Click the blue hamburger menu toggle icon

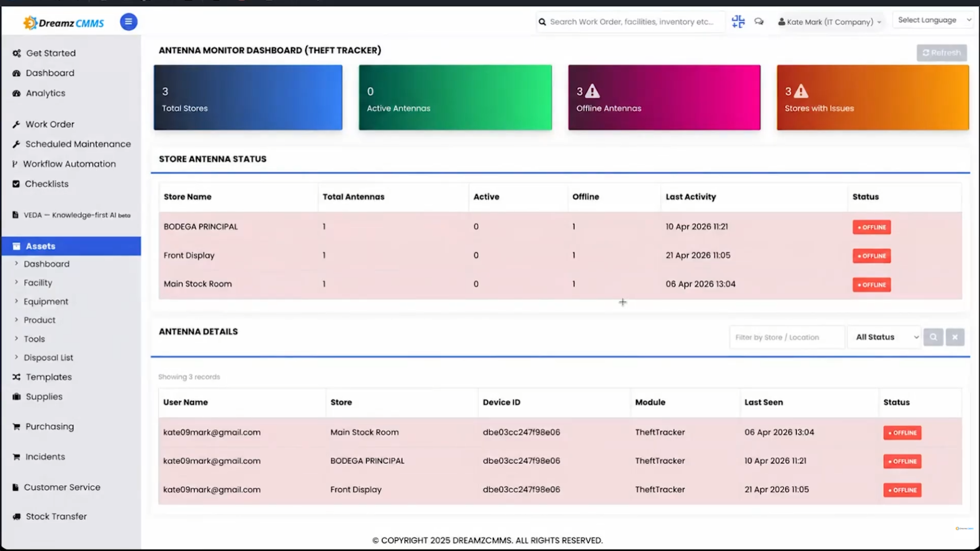128,22
